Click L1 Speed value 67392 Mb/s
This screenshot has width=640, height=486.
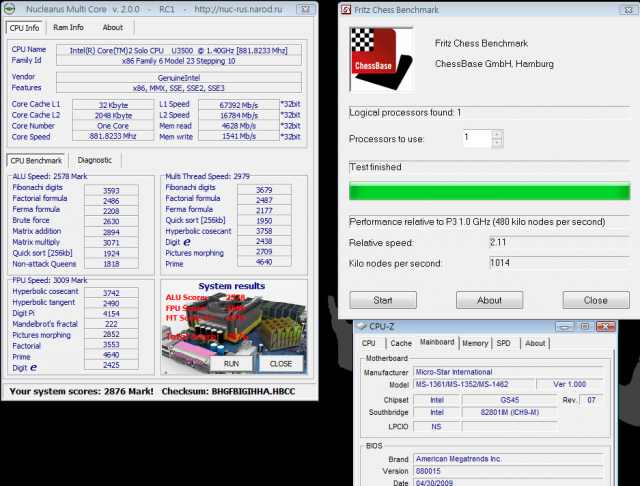239,105
